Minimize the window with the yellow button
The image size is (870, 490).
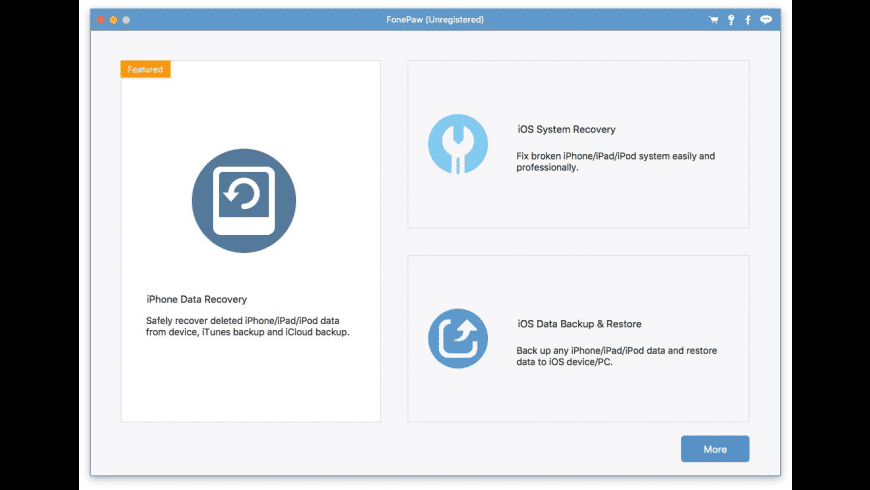113,20
